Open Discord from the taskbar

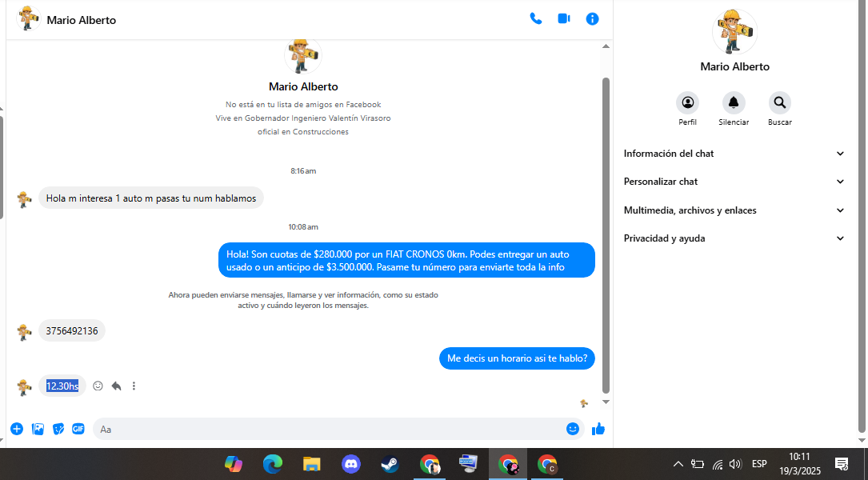[x=350, y=464]
